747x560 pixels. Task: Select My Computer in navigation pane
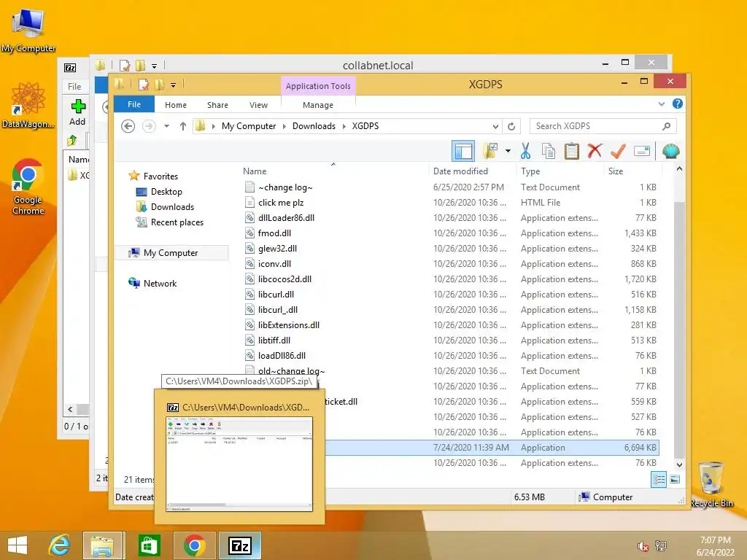[x=171, y=253]
